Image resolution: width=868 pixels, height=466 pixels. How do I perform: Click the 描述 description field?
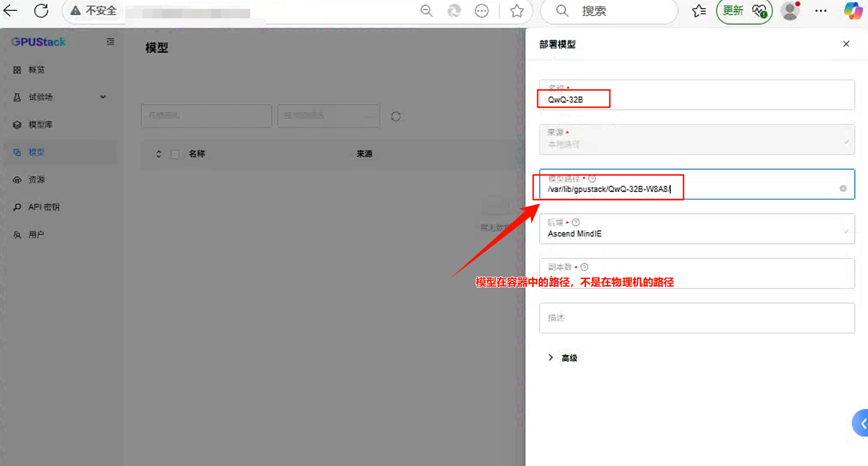click(x=697, y=318)
